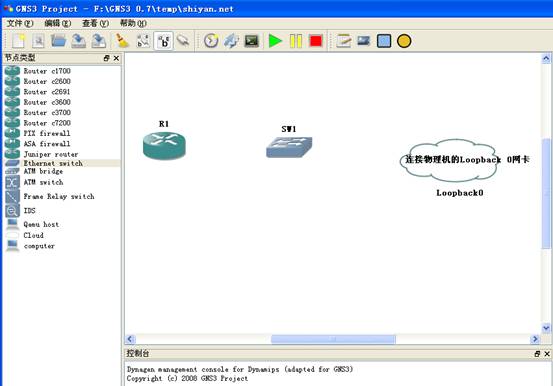Click the SW1 switch on canvas
Screen dimensions: 553x386
coord(289,147)
